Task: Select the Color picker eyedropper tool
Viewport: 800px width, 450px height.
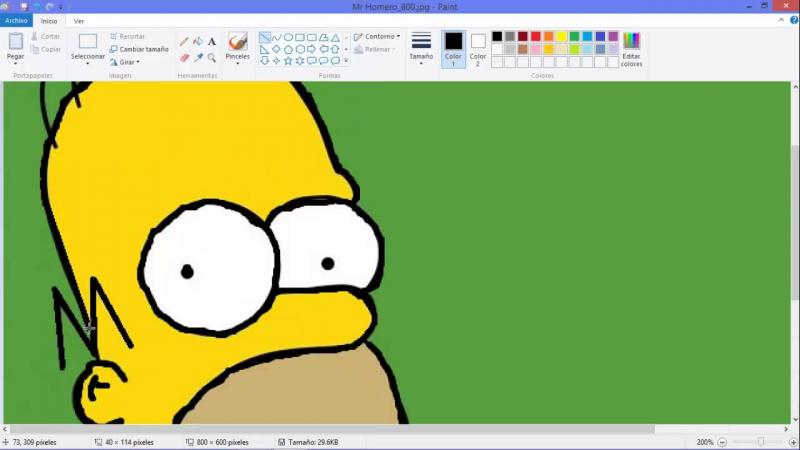Action: [198, 58]
